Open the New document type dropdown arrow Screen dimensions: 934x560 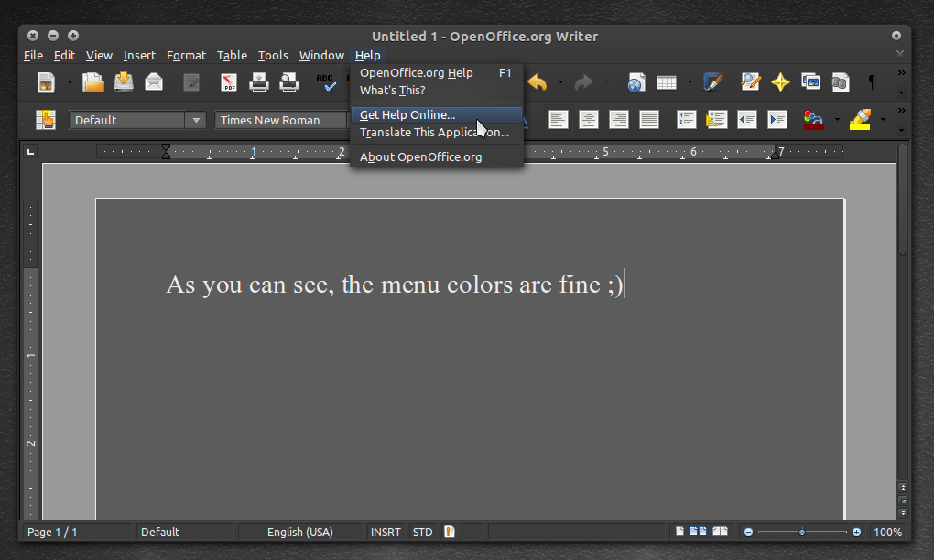(69, 82)
